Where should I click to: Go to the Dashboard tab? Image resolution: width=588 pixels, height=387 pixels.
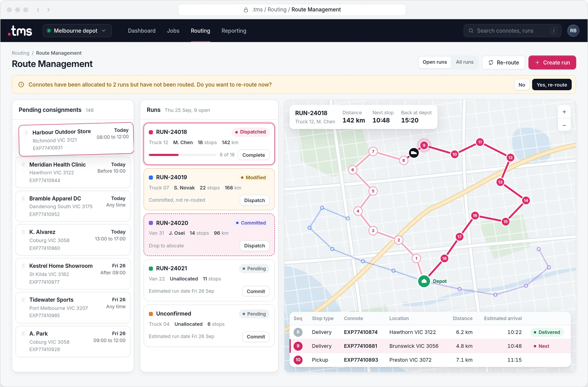[x=142, y=31]
